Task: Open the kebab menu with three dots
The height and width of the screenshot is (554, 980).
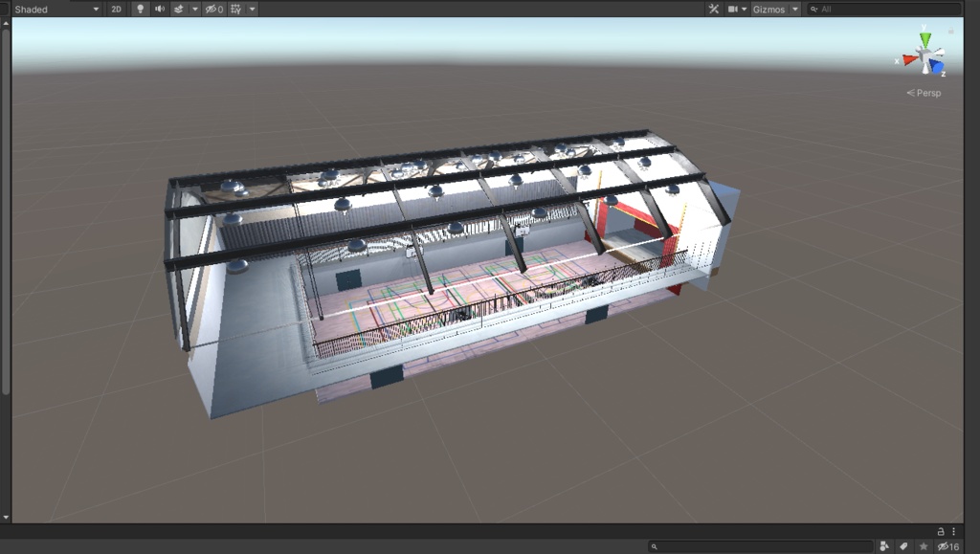Action: pyautogui.click(x=953, y=531)
